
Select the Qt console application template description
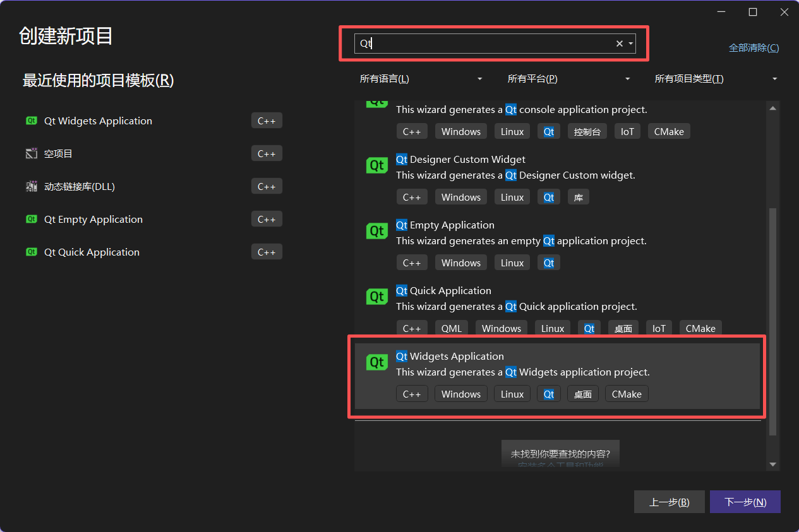pos(522,110)
